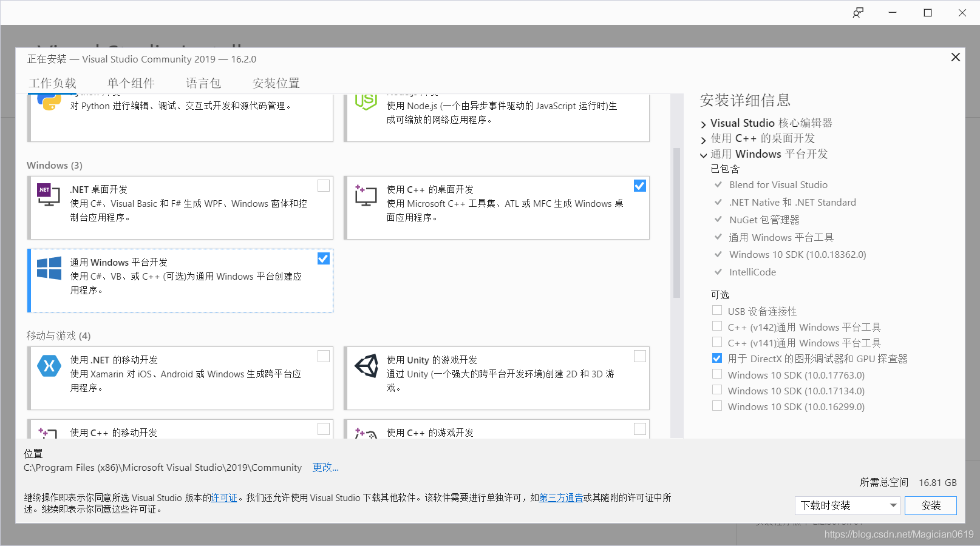Screen dimensions: 980x546
Task: Uncheck 通用 Windows 平台开发 workload checkbox
Action: point(324,258)
